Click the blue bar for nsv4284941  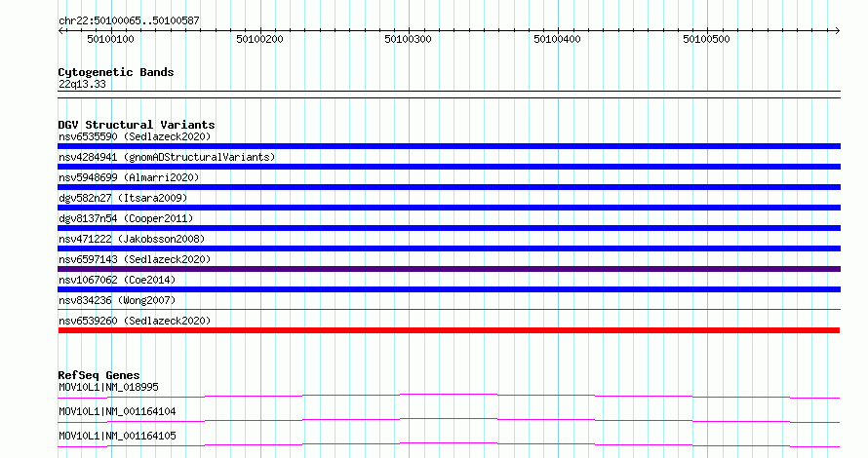[449, 167]
